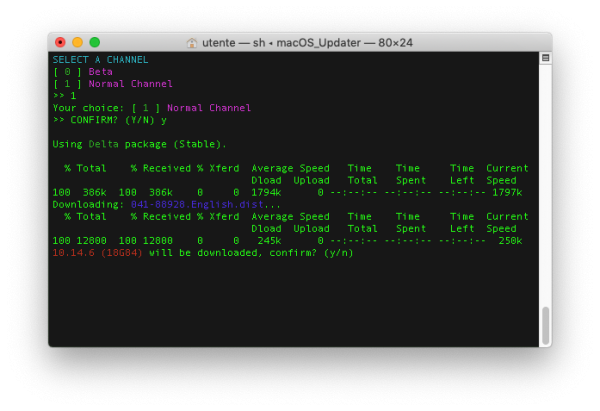Click the '>> 1' input line
This screenshot has width=600, height=411.
[64, 96]
